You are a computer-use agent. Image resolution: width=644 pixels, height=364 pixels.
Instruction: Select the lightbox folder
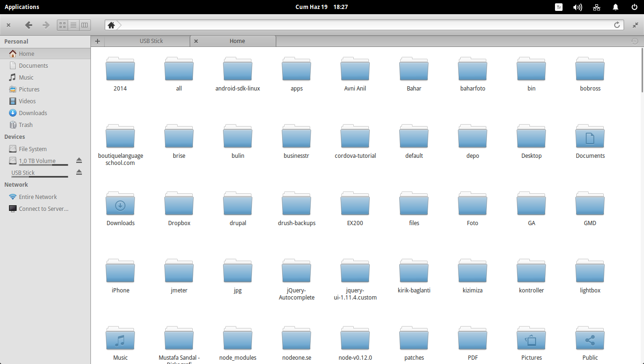[590, 276]
